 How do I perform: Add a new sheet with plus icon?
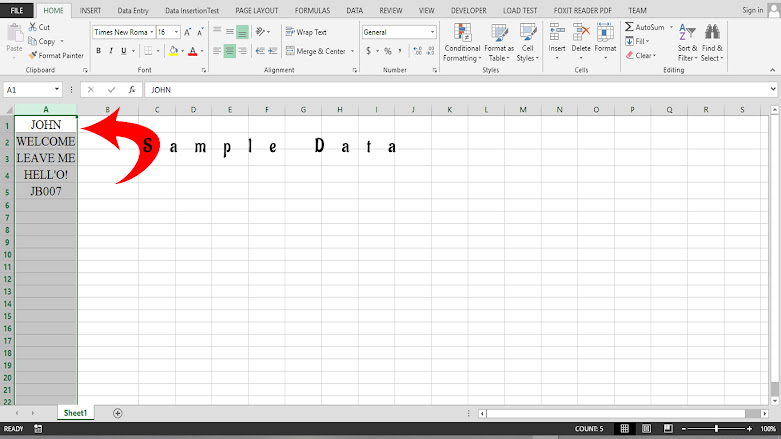click(118, 413)
